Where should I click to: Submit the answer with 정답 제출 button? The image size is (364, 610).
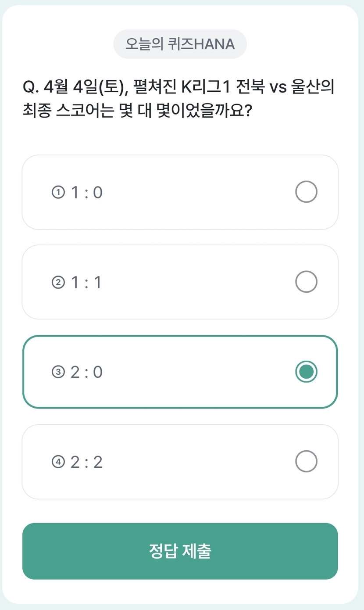(x=180, y=551)
